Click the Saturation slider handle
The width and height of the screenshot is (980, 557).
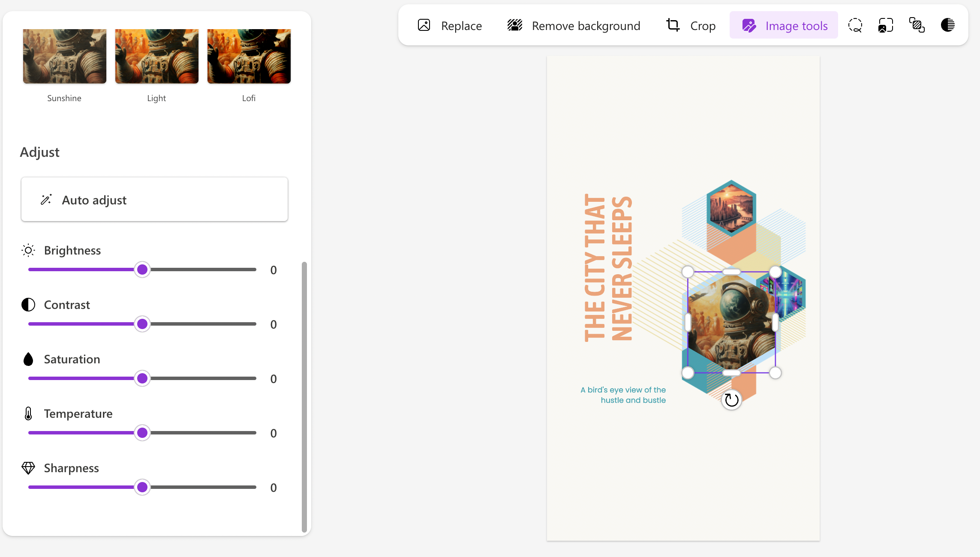[x=142, y=378]
